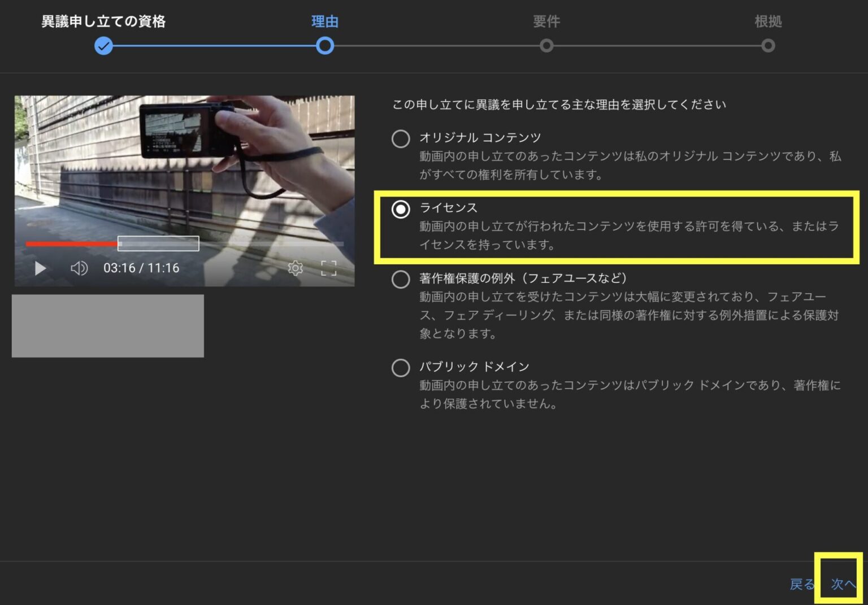Select the 著作権保護の例外 radio button

(x=401, y=280)
